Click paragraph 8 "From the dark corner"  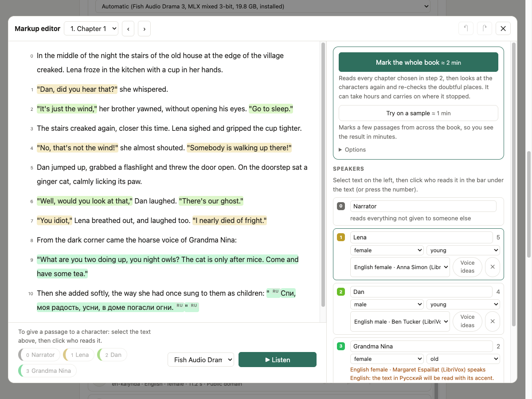(137, 240)
